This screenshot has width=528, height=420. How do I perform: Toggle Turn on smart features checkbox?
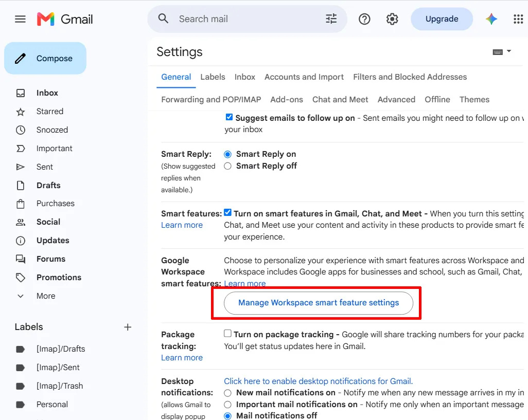pyautogui.click(x=227, y=212)
